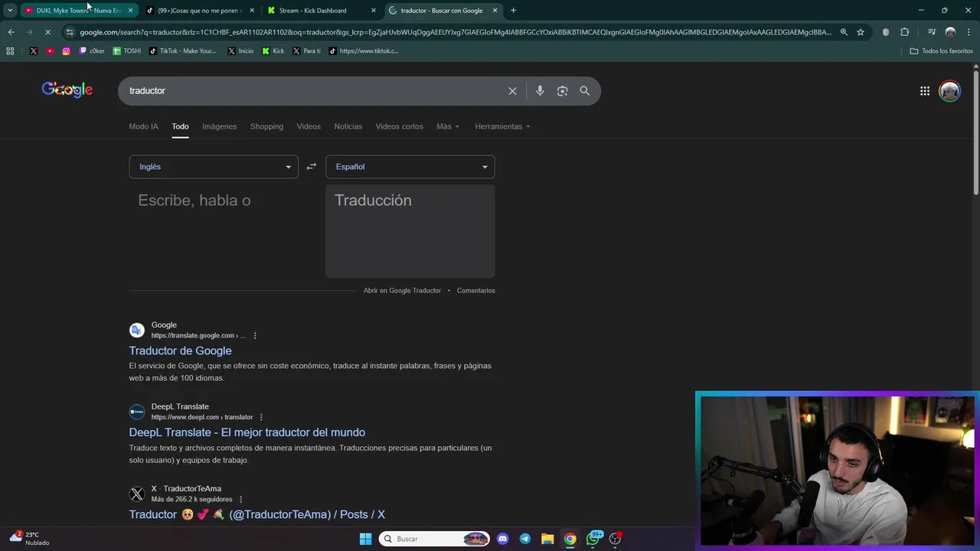Open WhatsApp from the taskbar
980x551 pixels.
tap(593, 539)
